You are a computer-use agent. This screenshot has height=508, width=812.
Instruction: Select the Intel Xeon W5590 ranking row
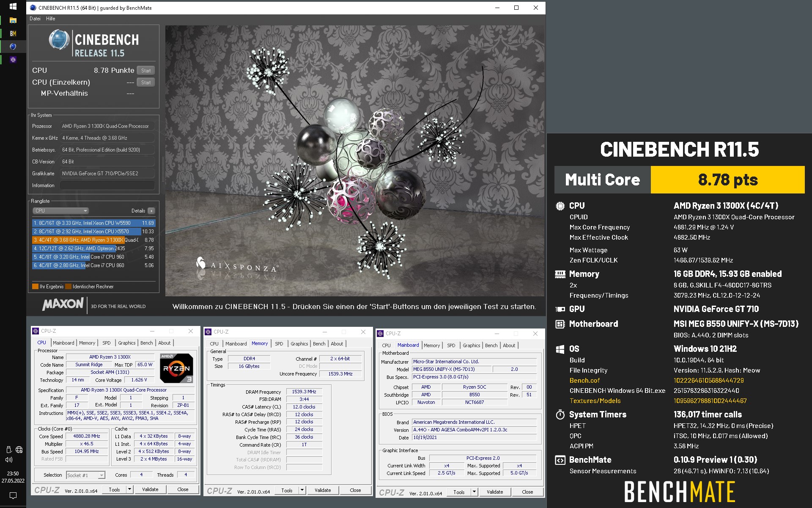[94, 223]
